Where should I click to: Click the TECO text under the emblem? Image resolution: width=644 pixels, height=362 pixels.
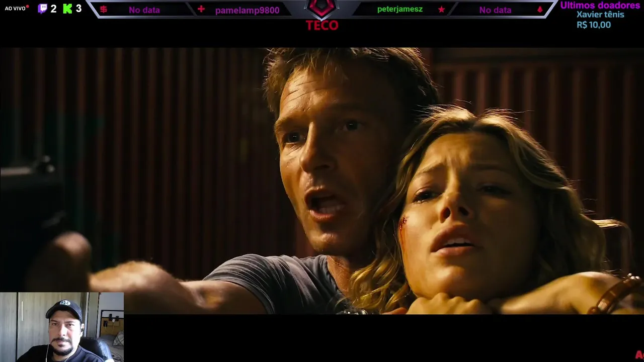tap(322, 25)
